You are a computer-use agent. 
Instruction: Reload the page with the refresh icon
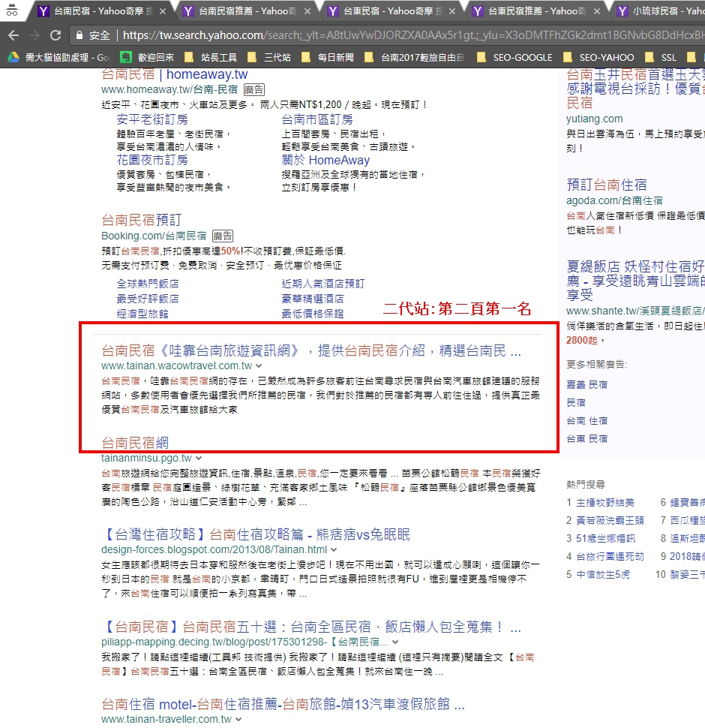click(x=55, y=35)
